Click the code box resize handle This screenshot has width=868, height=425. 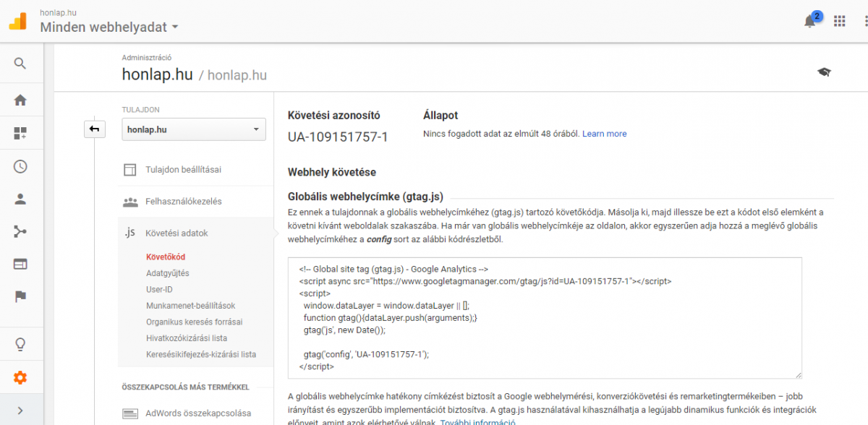coord(798,374)
